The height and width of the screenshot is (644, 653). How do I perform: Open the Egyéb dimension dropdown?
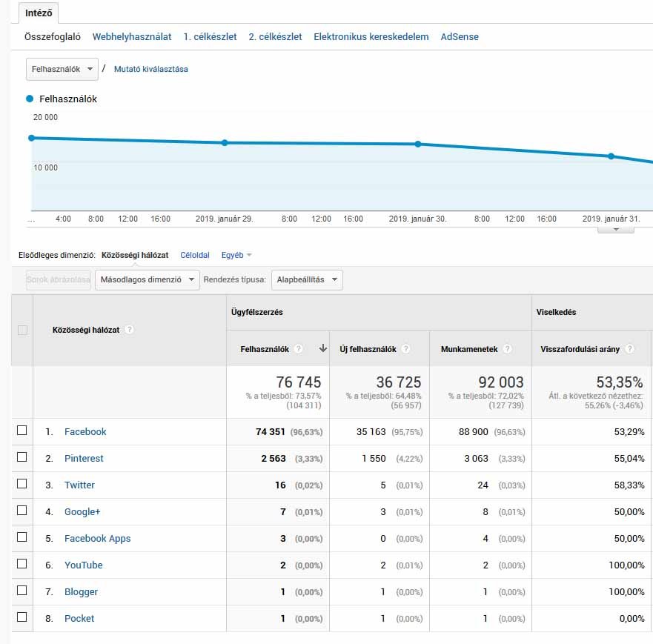236,254
